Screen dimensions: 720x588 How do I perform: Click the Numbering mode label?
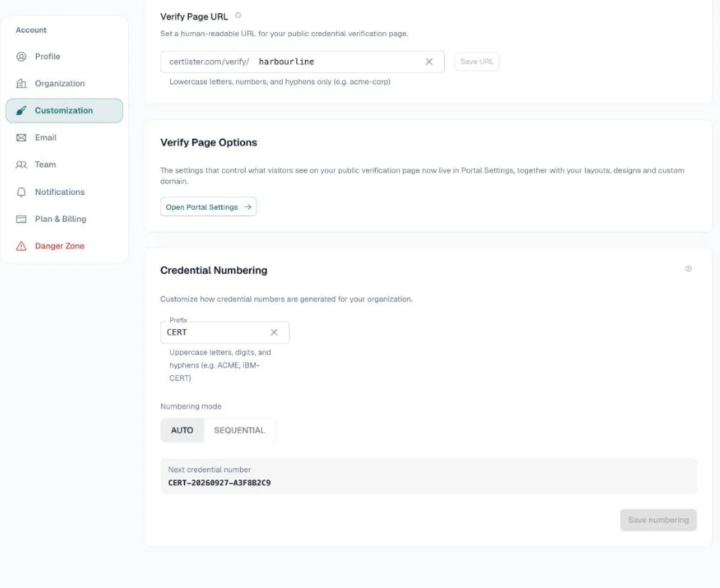point(190,406)
